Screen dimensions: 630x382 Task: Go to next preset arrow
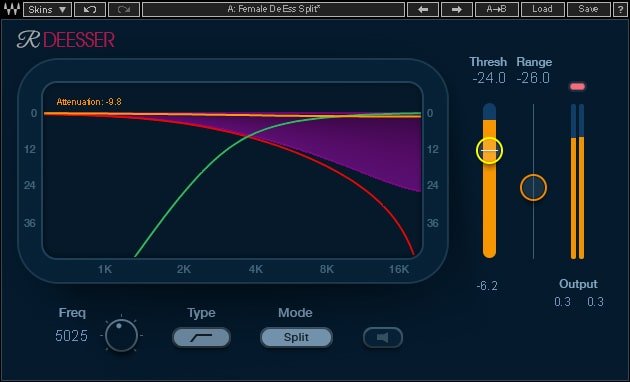(457, 9)
